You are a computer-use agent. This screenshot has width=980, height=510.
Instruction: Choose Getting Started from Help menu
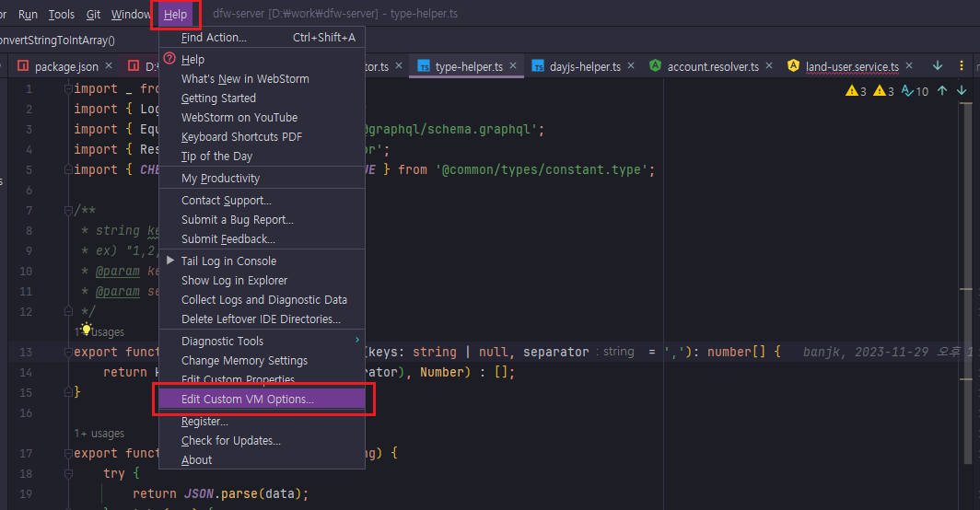point(262,99)
